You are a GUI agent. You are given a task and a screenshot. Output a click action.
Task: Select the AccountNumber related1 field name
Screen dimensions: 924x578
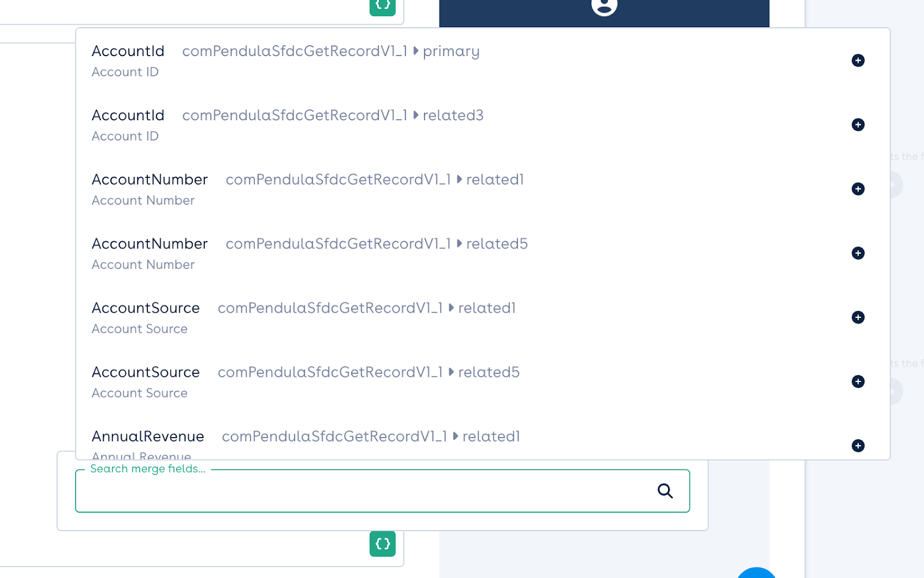click(150, 180)
